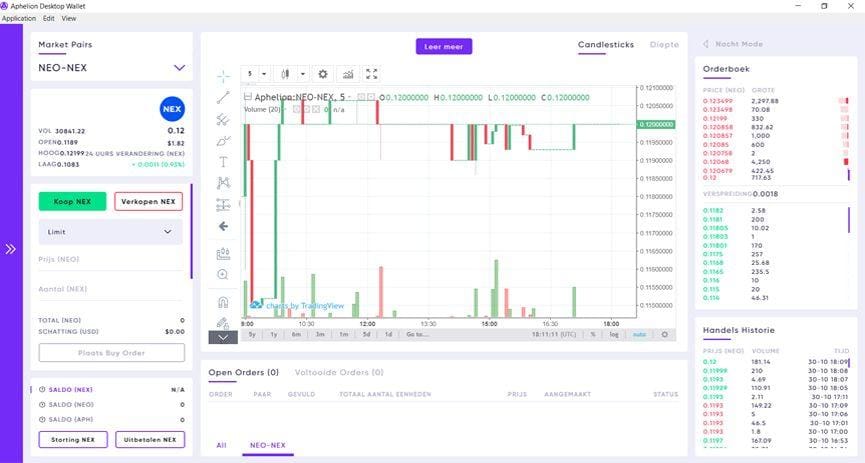Click the Storting NEX button
Screen dimensions: 865x463
[x=73, y=440]
